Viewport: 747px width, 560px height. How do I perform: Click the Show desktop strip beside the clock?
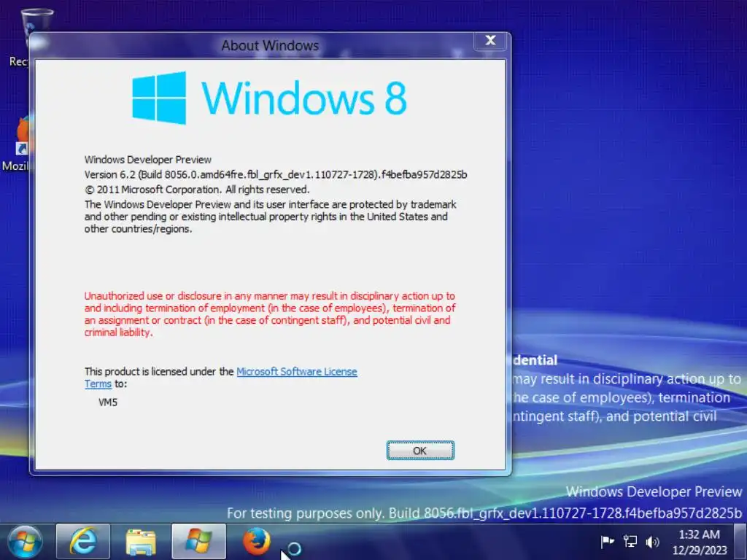(741, 542)
